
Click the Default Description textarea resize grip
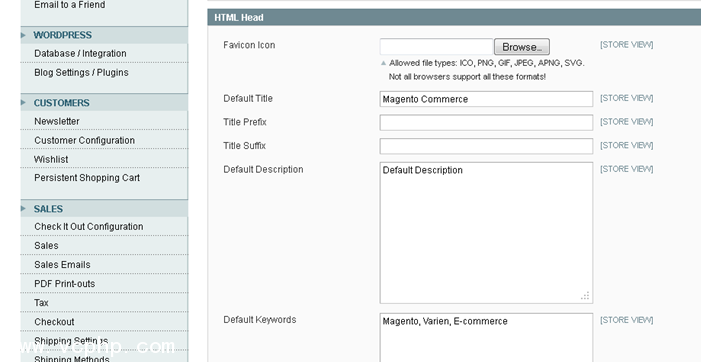point(585,296)
